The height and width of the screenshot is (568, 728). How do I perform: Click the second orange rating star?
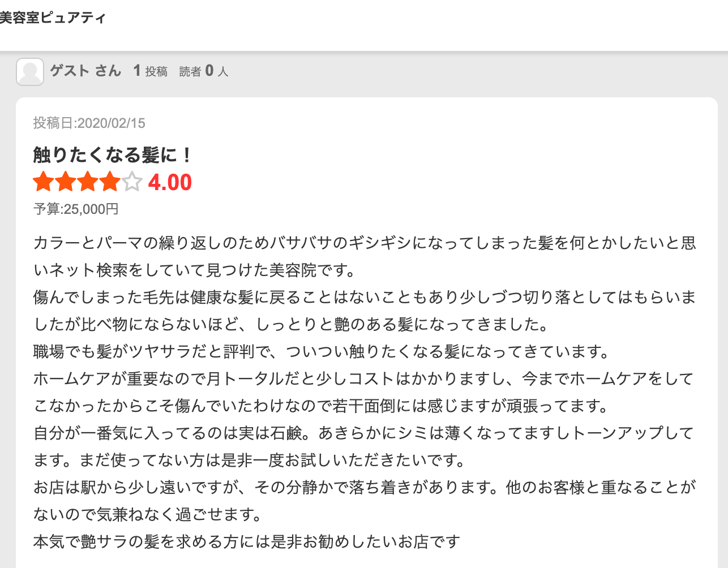coord(66,182)
